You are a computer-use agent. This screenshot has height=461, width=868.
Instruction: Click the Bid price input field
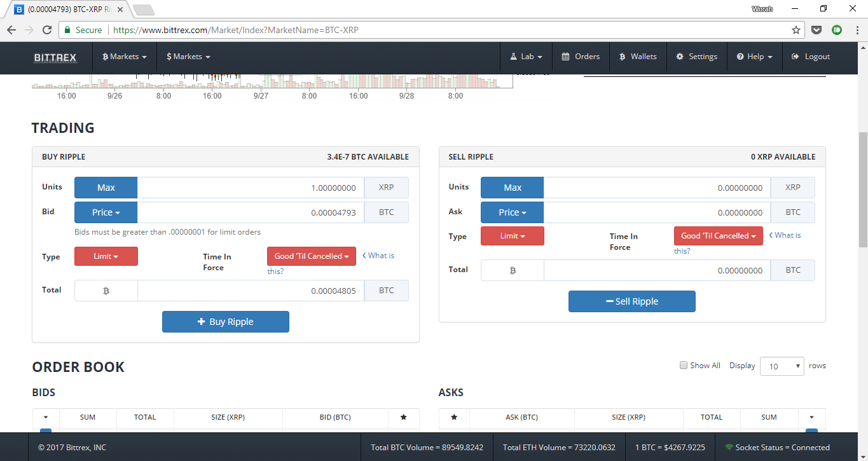click(251, 212)
